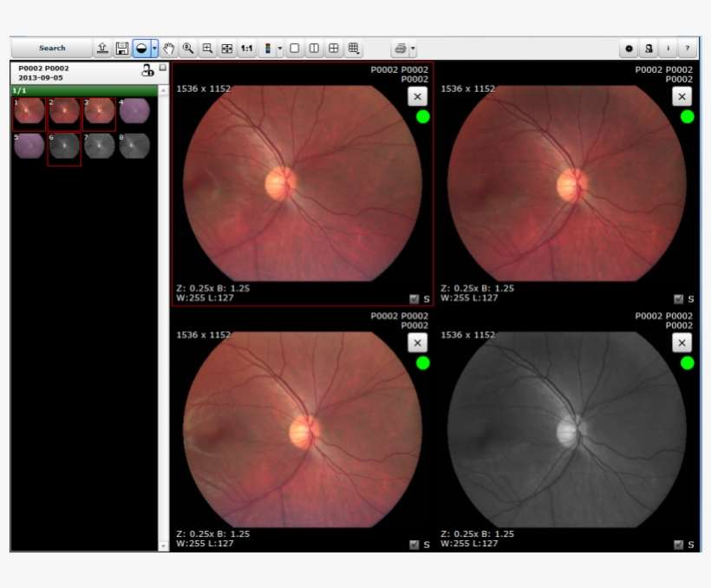
Task: Expand the color bar dropdown arrow
Action: tap(279, 49)
